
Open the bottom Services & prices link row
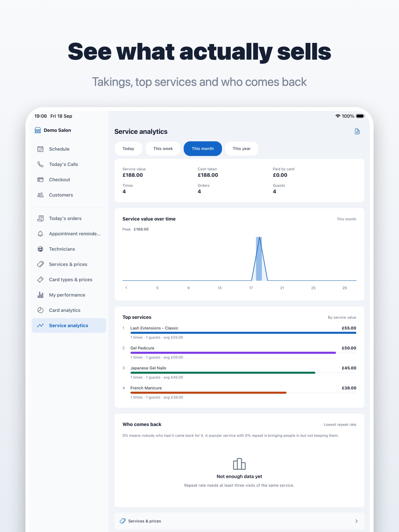[239, 521]
